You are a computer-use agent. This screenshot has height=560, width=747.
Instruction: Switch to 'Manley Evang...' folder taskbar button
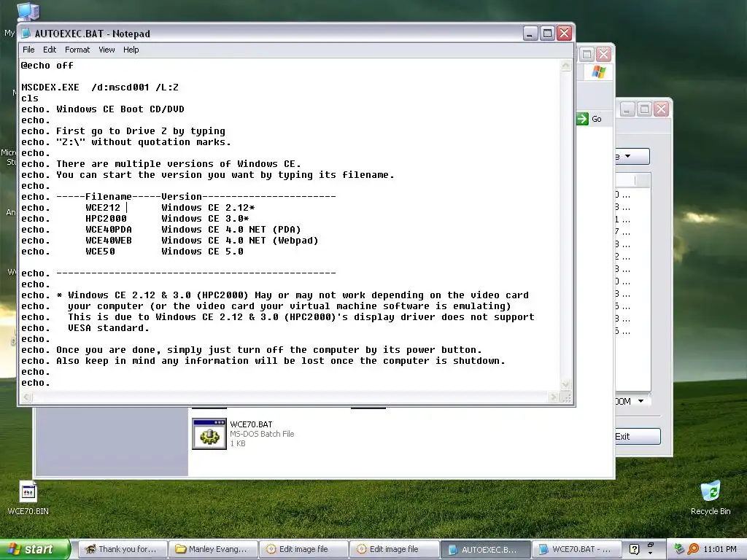213,549
